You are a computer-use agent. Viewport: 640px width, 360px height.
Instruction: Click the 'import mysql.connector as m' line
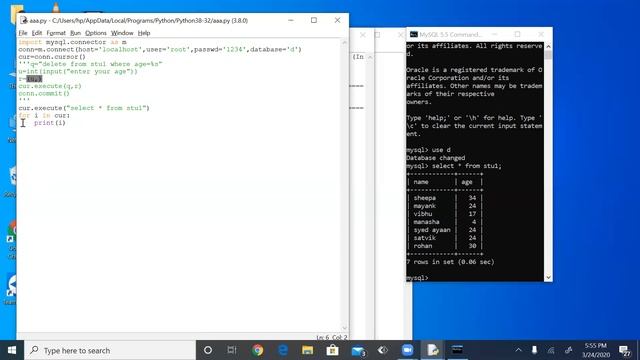(72, 42)
